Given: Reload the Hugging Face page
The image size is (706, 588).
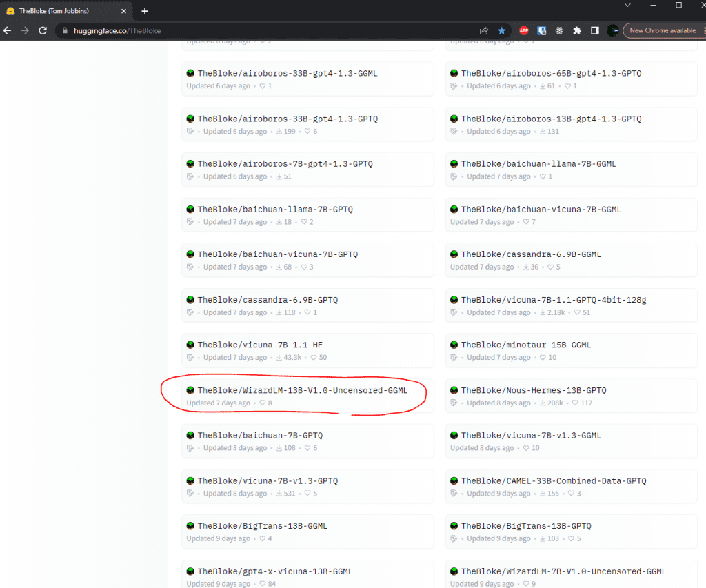Looking at the screenshot, I should point(43,30).
